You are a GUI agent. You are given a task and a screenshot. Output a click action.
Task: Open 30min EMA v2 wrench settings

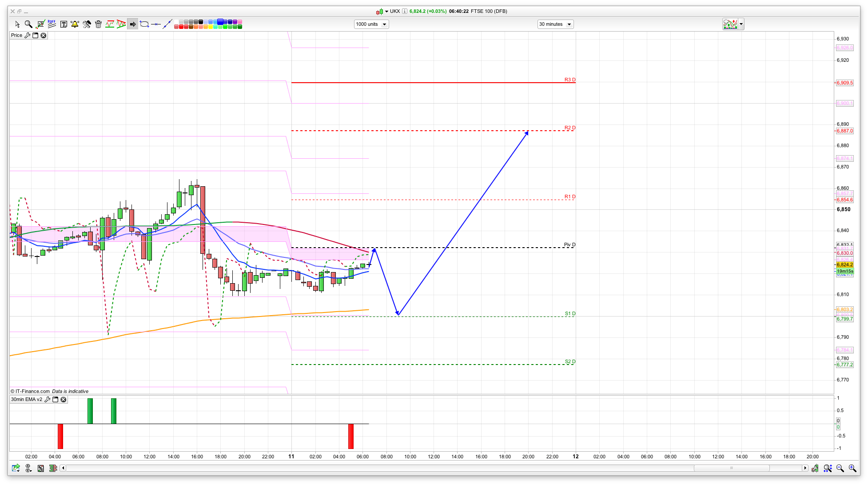coord(48,400)
